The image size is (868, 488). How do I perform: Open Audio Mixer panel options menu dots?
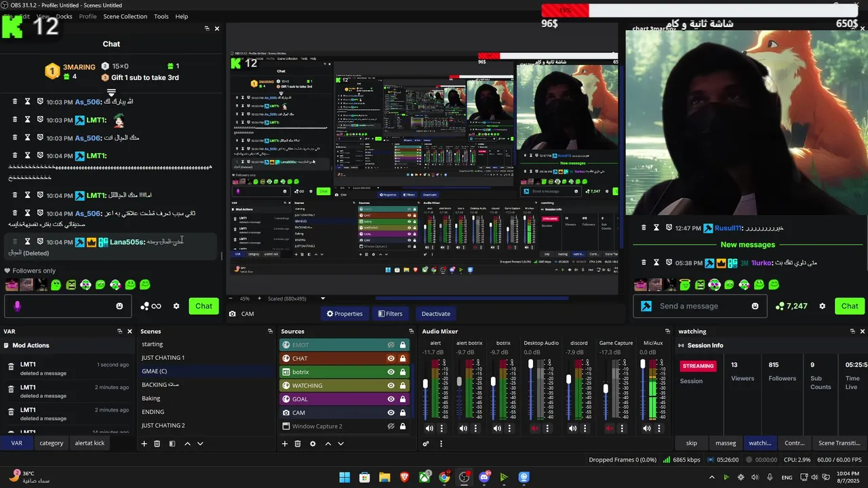coord(441,444)
